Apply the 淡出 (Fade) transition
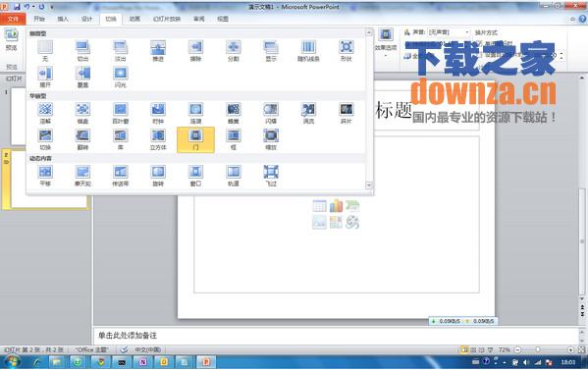This screenshot has width=588, height=370. tap(121, 51)
